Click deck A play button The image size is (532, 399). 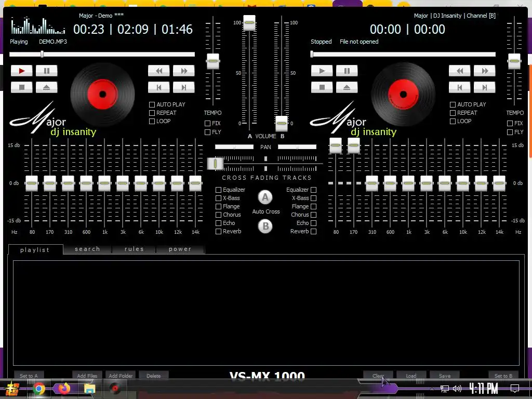point(22,71)
